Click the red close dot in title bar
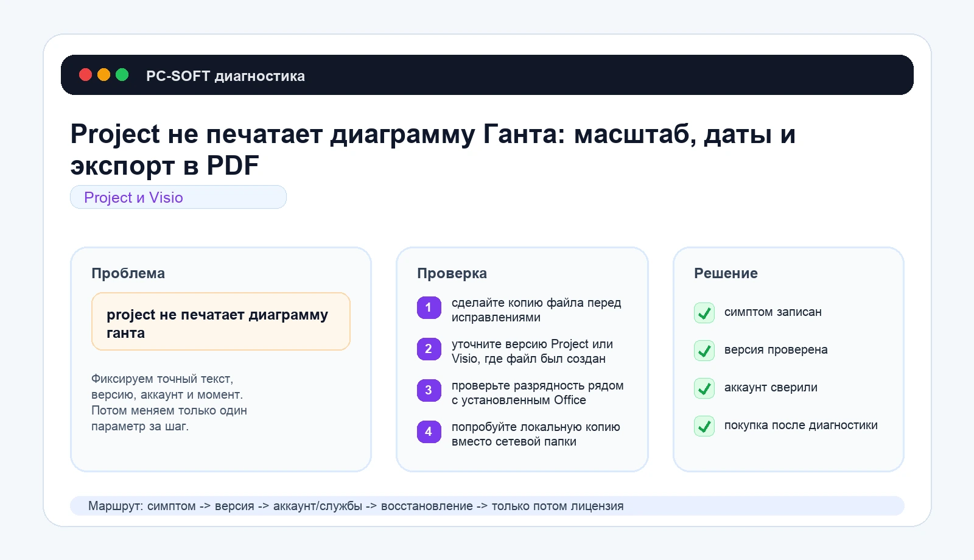974x560 pixels. (x=86, y=75)
